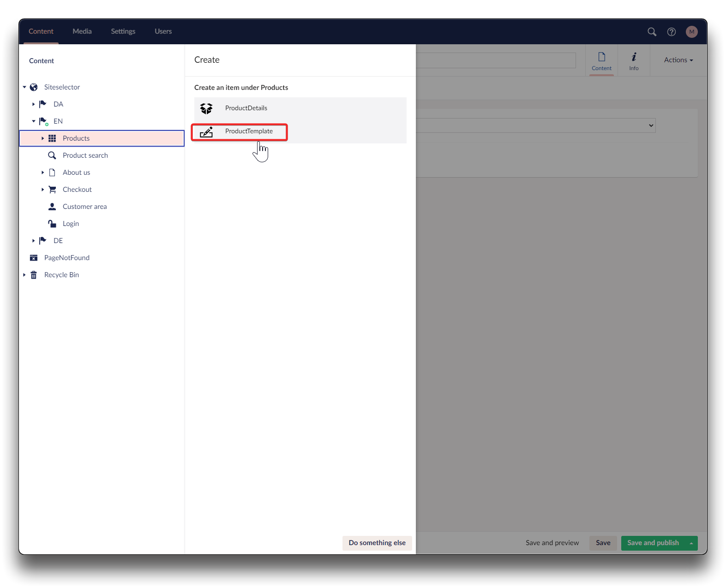Select the ProductDetails box icon
Viewport: 726px width, 588px height.
tap(206, 108)
